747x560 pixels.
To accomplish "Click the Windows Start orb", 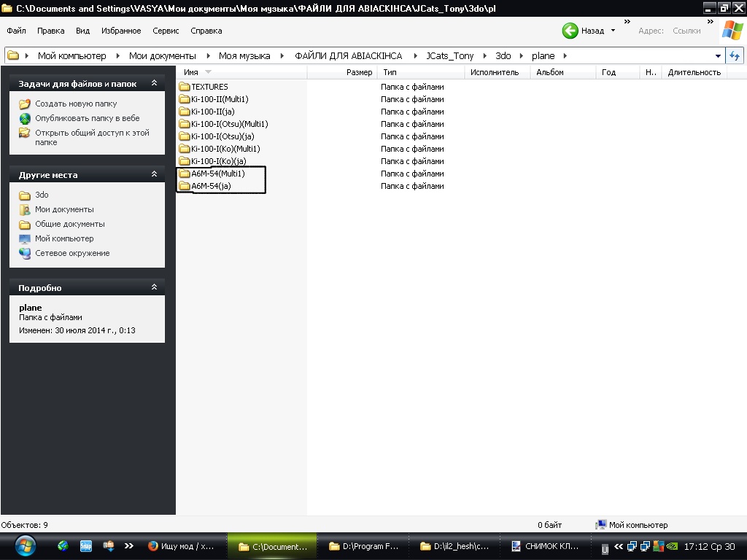I will coord(26,546).
